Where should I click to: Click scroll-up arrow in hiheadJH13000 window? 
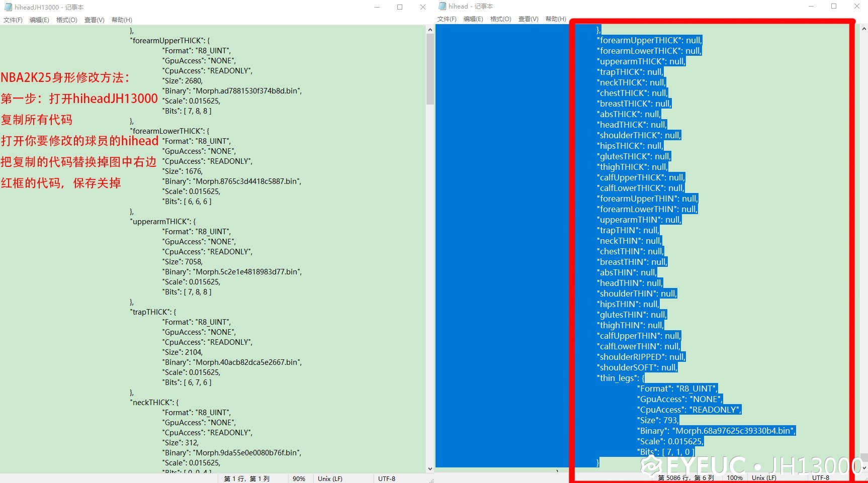(430, 30)
